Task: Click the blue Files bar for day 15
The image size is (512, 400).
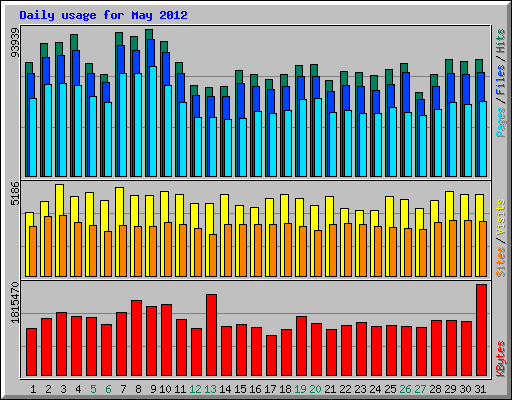Action: click(x=241, y=101)
